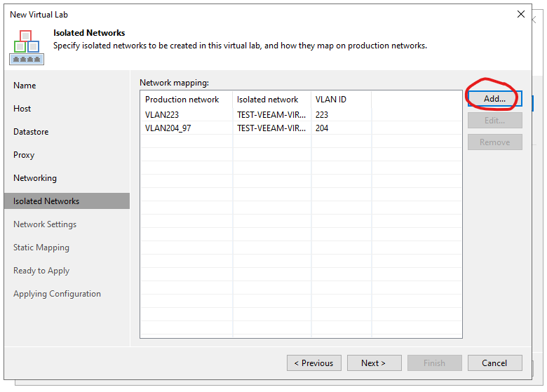Switch to the Datastore step
Screen dimensions: 547x392
[x=31, y=132]
